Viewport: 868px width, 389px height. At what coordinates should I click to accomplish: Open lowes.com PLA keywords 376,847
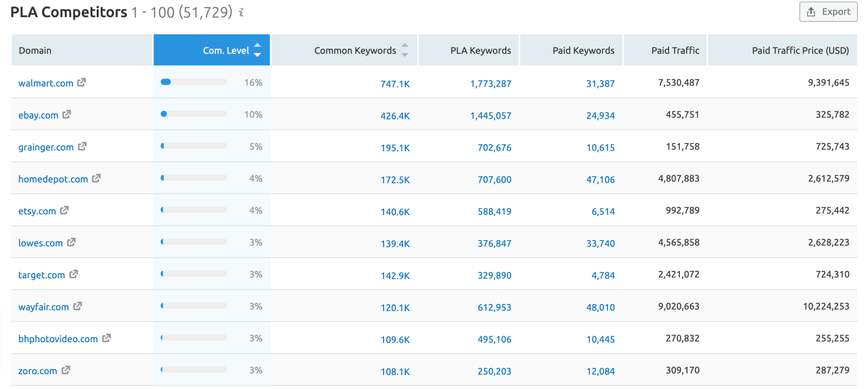(x=495, y=243)
